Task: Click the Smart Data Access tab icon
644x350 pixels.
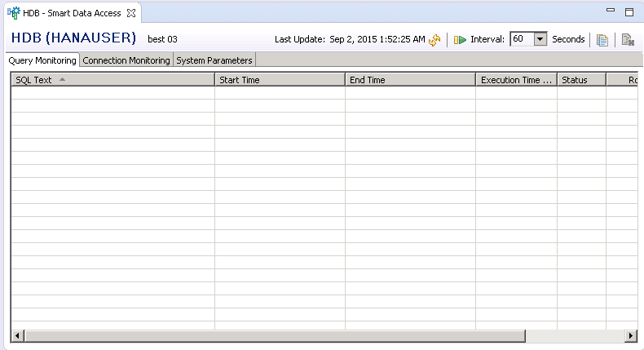Action: [14, 13]
